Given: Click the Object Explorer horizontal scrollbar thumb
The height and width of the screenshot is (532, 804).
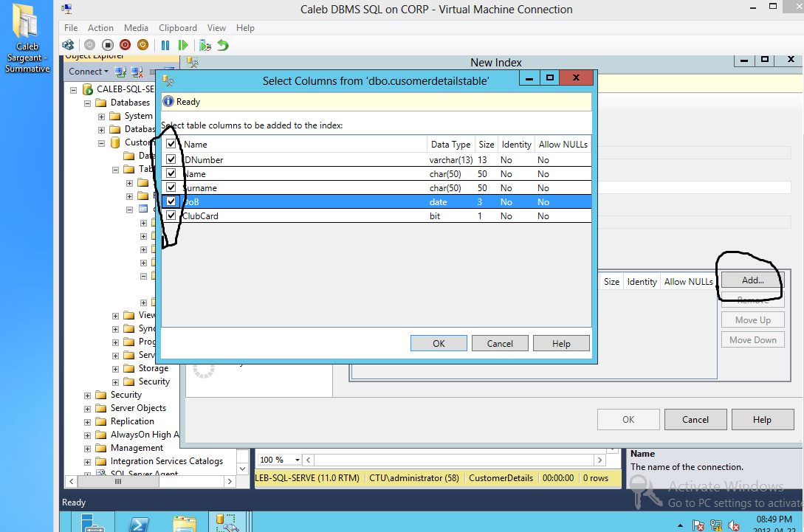Looking at the screenshot, I should (x=117, y=481).
